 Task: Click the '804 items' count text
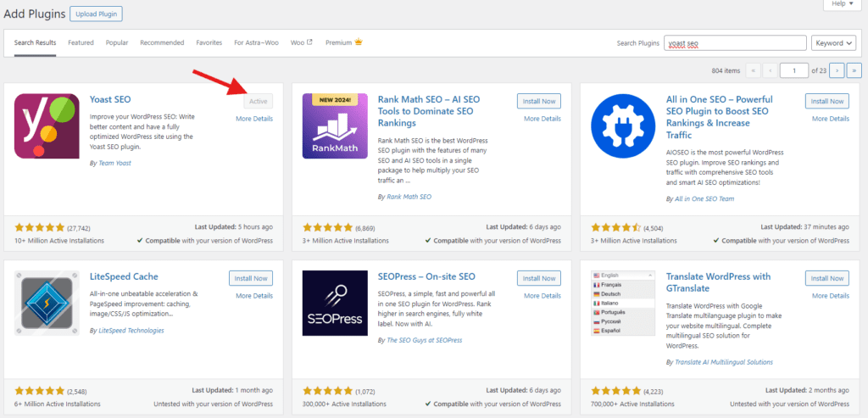[726, 71]
